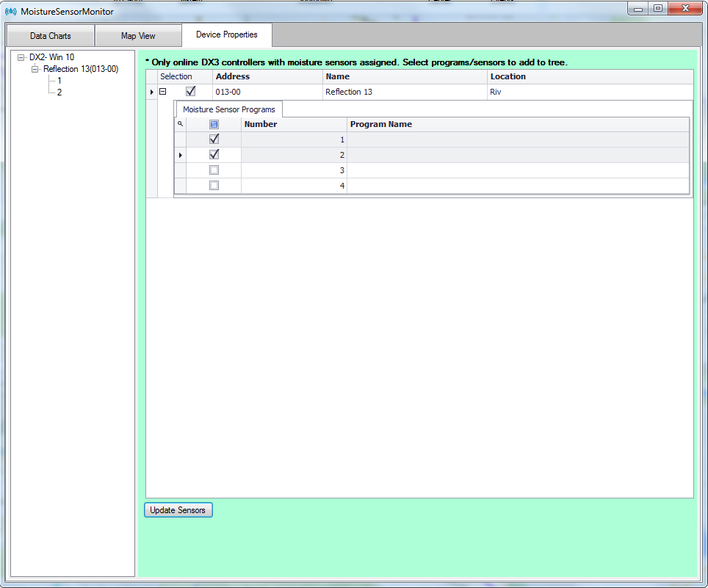Click the 013-00 address cell
The height and width of the screenshot is (588, 708).
(268, 92)
